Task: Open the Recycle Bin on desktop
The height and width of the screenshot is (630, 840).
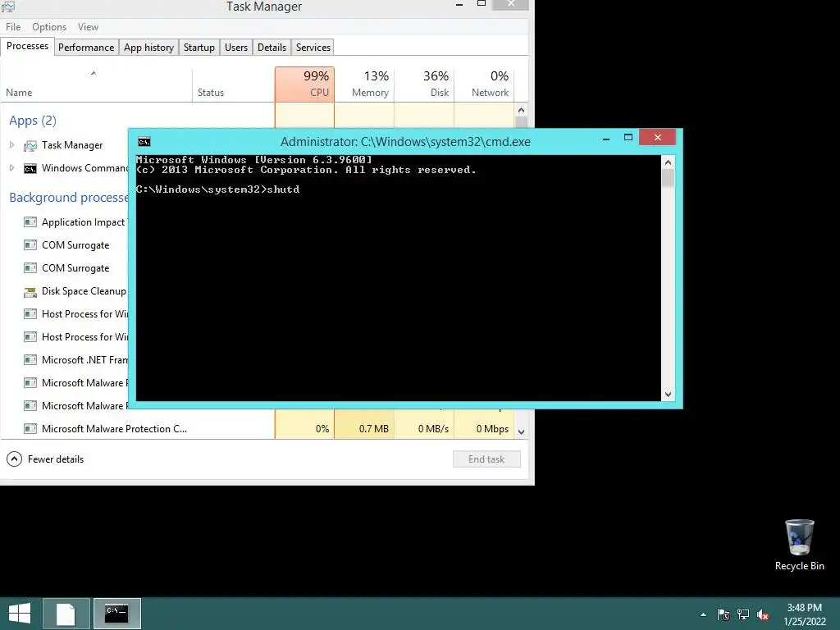Action: click(x=799, y=545)
